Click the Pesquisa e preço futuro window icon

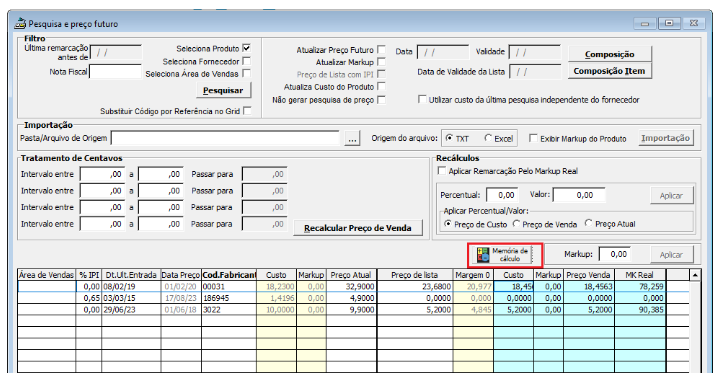click(21, 23)
